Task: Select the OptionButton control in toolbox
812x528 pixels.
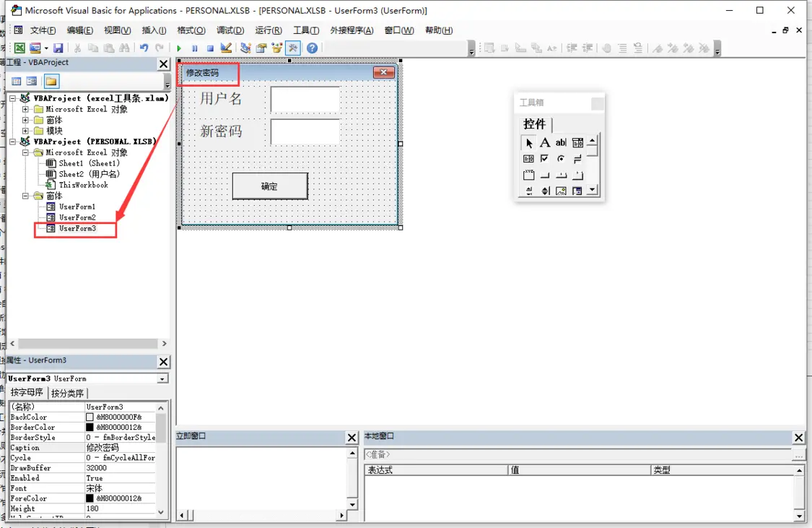Action: click(x=561, y=159)
